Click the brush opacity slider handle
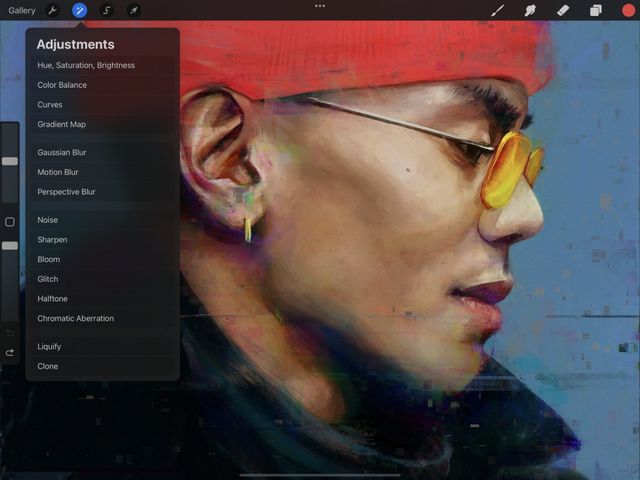Viewport: 640px width, 480px height. coord(10,245)
